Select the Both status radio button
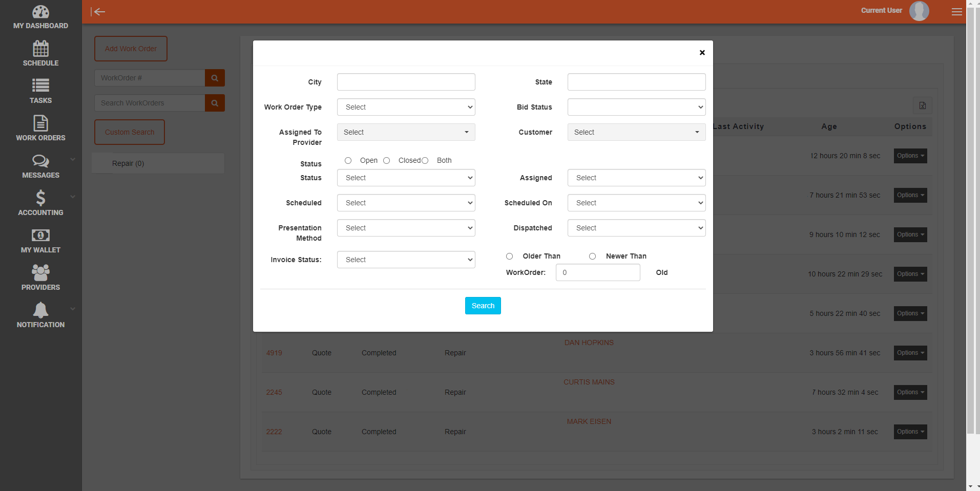980x491 pixels. [x=425, y=161]
